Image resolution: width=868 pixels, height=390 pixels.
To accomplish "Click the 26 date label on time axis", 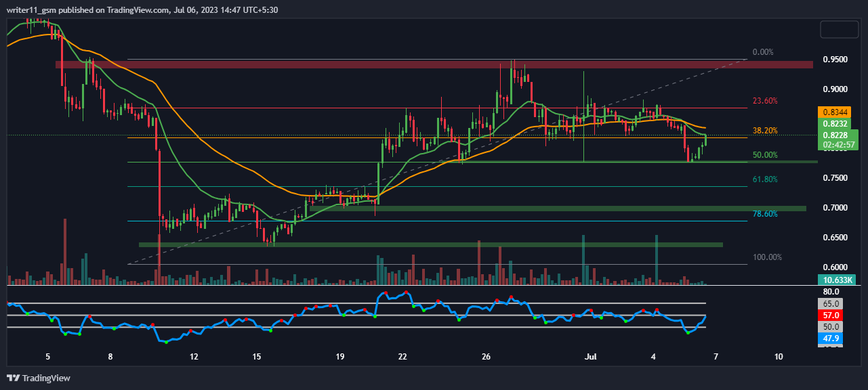I will [x=486, y=356].
